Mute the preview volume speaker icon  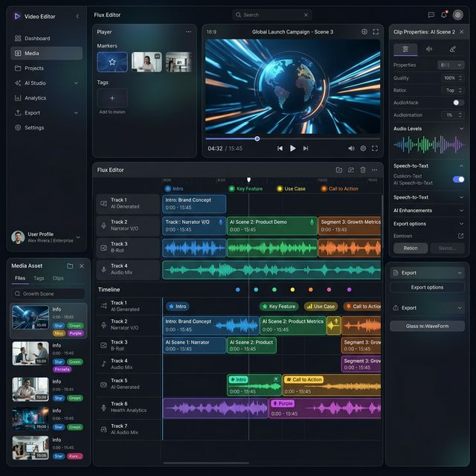tap(351, 148)
